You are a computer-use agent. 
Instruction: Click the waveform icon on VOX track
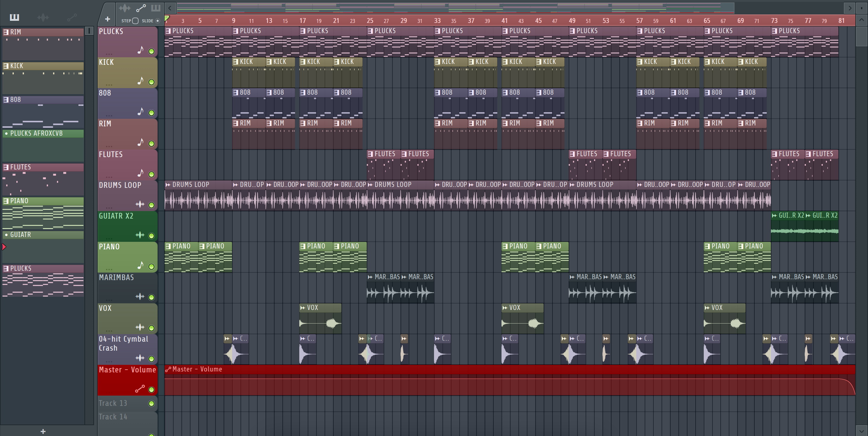(140, 327)
